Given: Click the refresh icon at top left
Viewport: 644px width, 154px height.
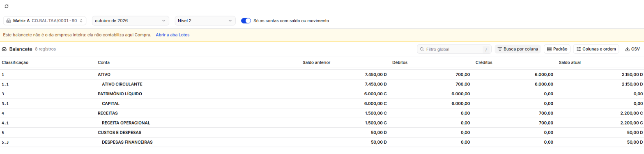Looking at the screenshot, I should [x=6, y=7].
